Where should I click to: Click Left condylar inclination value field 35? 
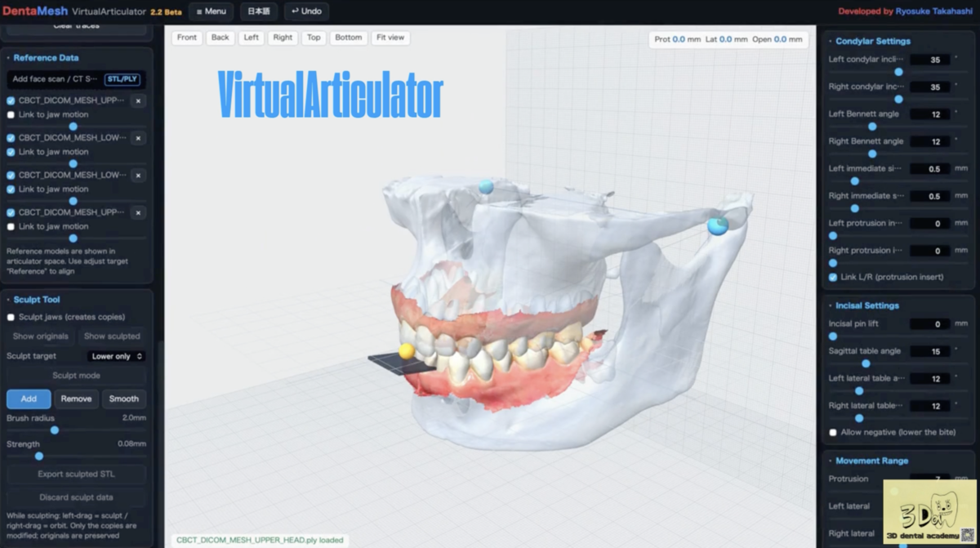click(930, 60)
